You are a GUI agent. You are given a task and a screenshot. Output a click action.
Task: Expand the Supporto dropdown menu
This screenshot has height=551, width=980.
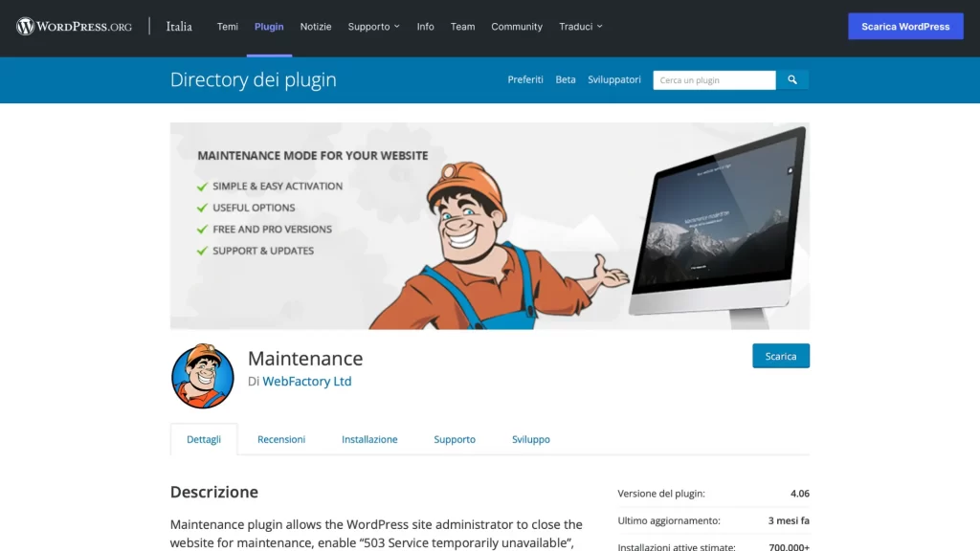(x=374, y=26)
